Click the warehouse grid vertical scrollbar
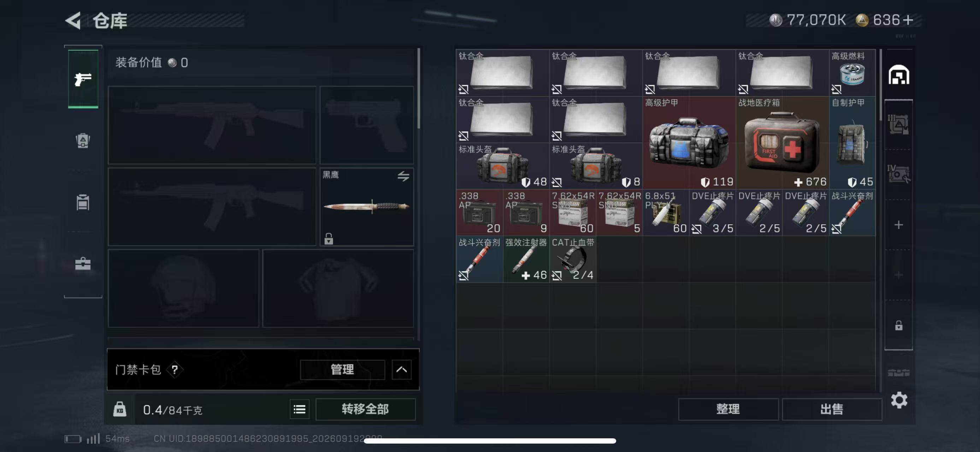This screenshot has width=980, height=452. pyautogui.click(x=880, y=84)
